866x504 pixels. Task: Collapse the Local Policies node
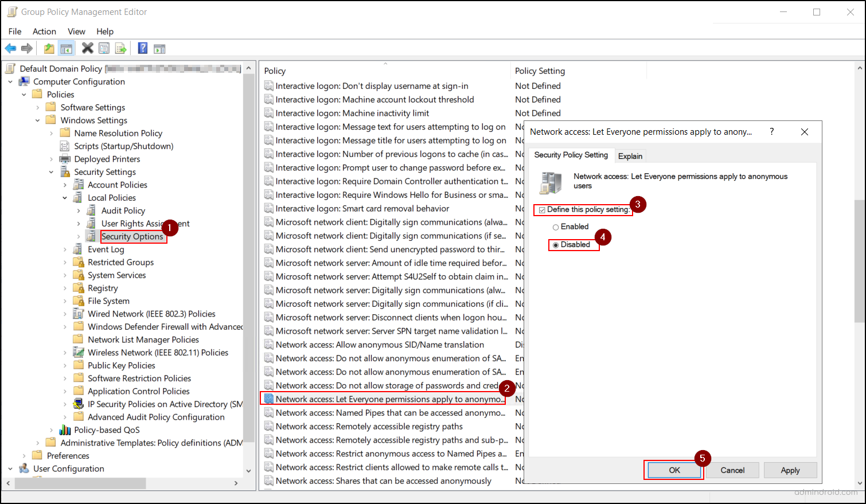tap(64, 197)
